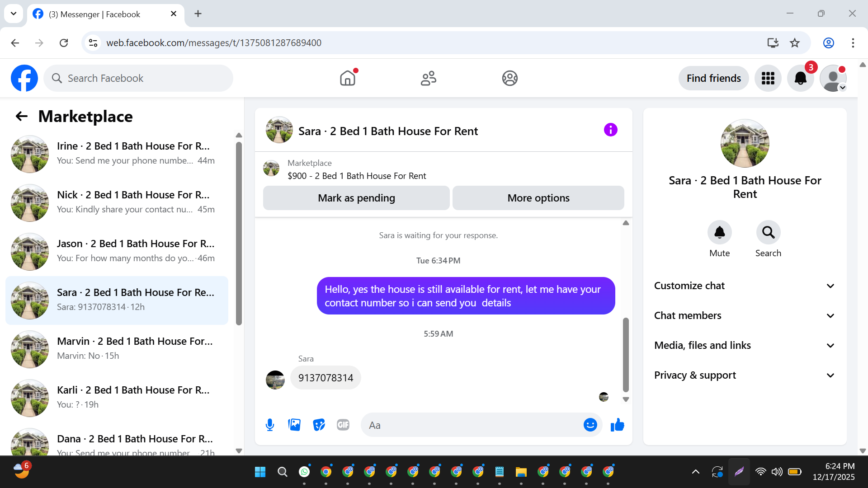
Task: Click the More options button
Action: click(x=538, y=198)
